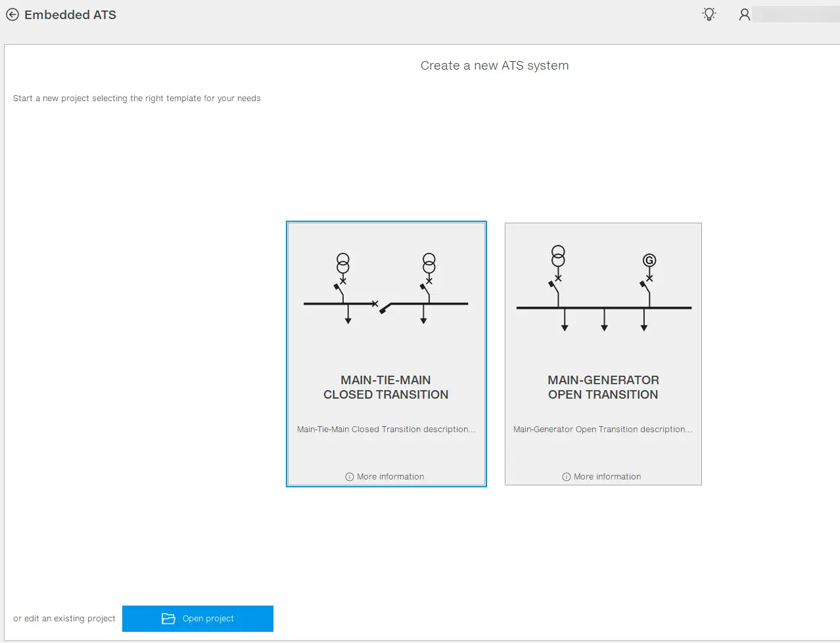
Task: Click the generator G symbol in the diagram
Action: pyautogui.click(x=649, y=261)
